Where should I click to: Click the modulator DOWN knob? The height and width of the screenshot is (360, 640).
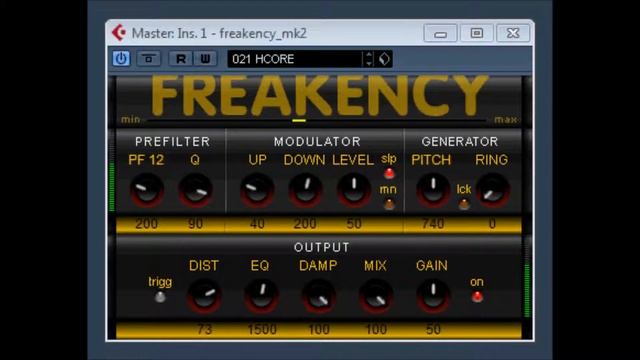(305, 190)
